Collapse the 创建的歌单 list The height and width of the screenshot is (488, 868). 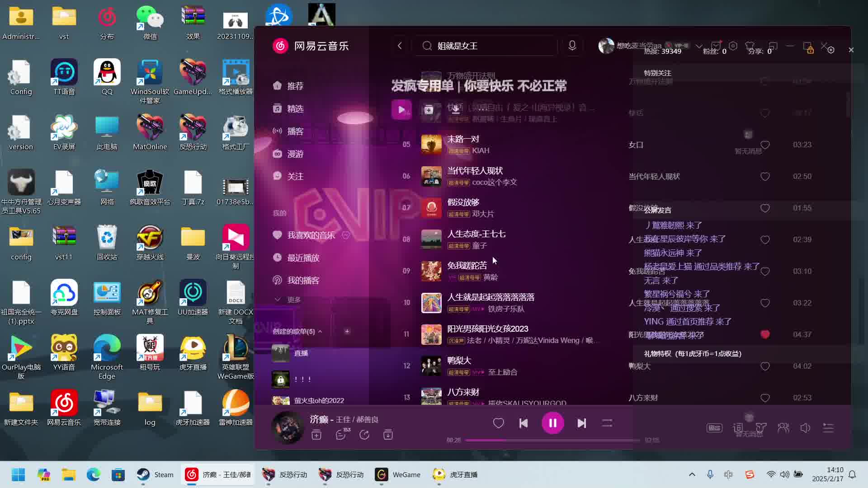click(x=320, y=331)
